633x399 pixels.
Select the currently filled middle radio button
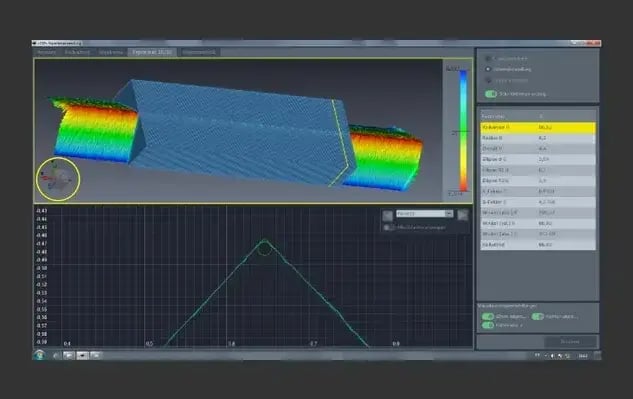(488, 69)
